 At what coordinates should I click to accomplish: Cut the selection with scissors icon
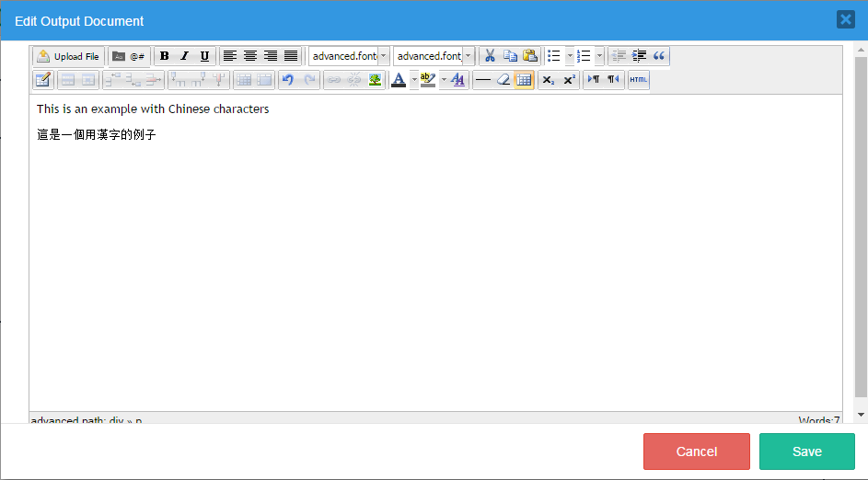[490, 56]
